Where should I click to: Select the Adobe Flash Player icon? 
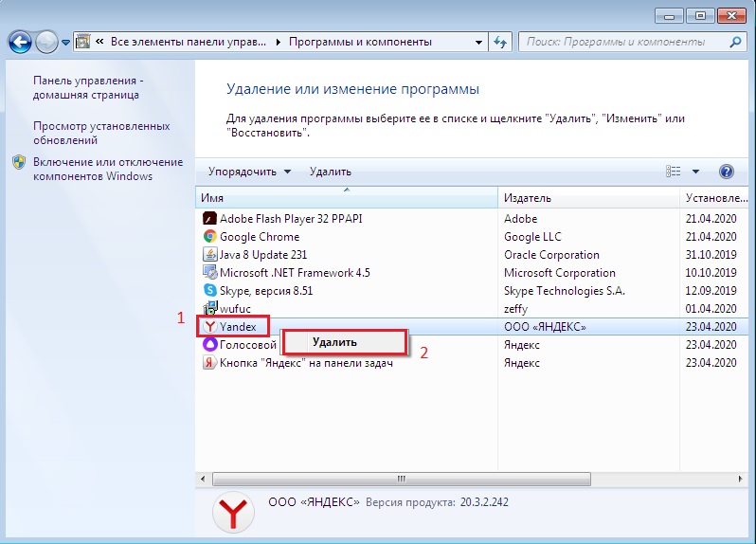point(209,219)
